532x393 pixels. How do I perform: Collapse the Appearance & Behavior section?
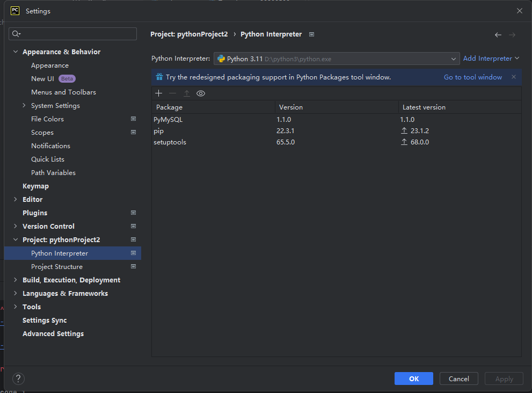click(15, 52)
